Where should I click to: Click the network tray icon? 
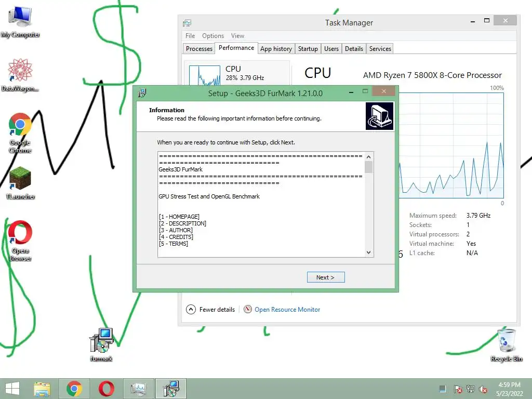point(471,389)
